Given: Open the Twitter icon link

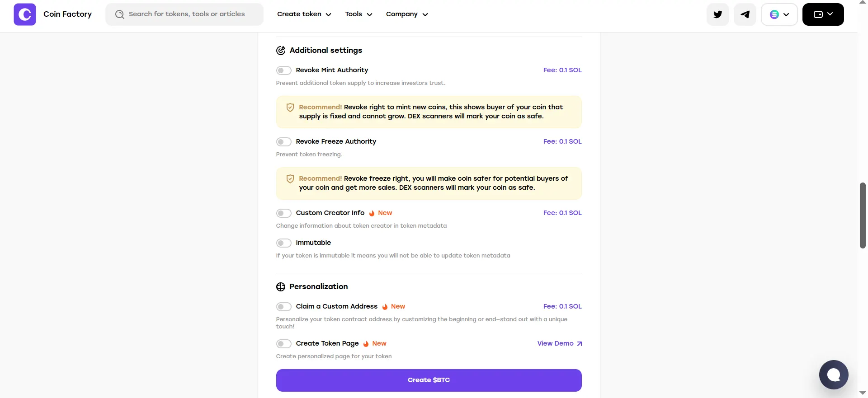Looking at the screenshot, I should [718, 14].
